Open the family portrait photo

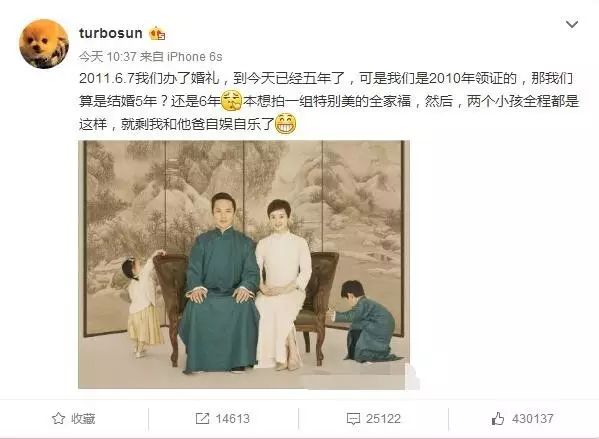(244, 264)
